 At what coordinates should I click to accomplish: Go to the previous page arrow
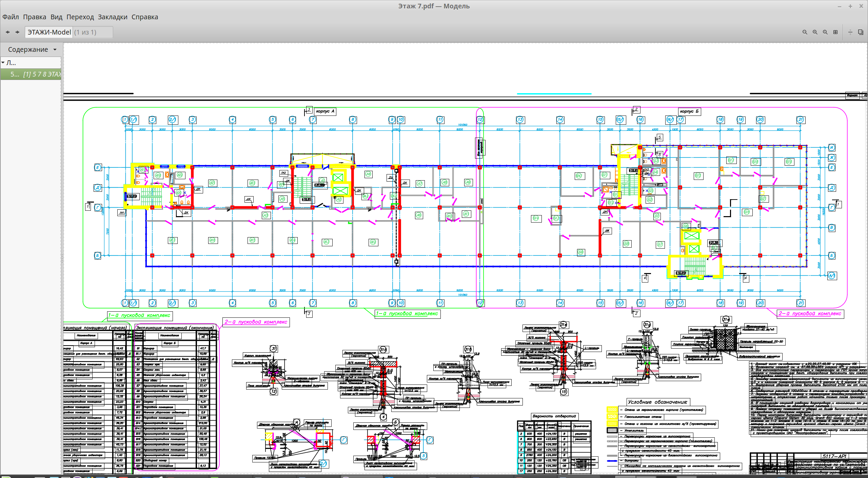[7, 32]
